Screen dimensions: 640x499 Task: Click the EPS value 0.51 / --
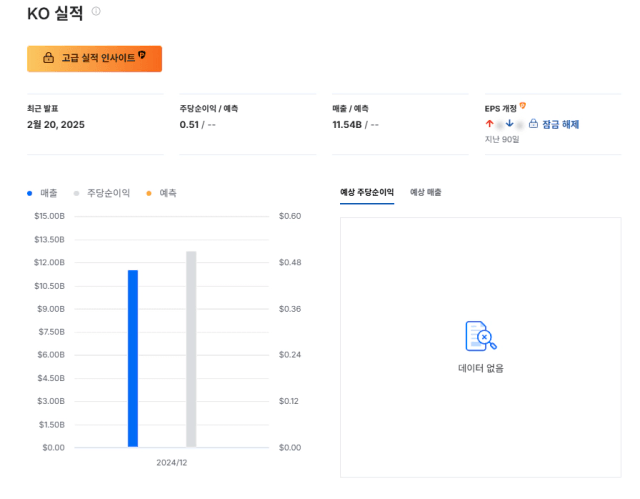tap(198, 124)
